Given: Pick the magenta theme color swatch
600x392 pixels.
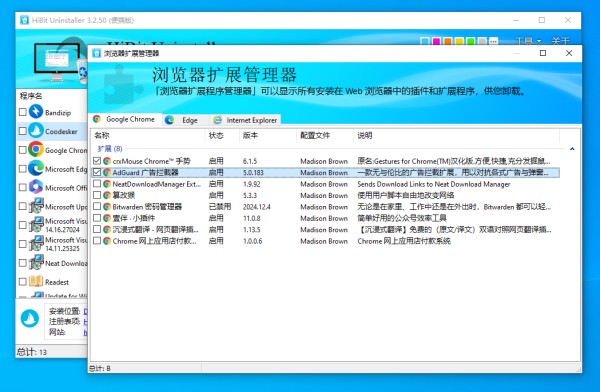Looking at the screenshot, I should pos(436,41).
